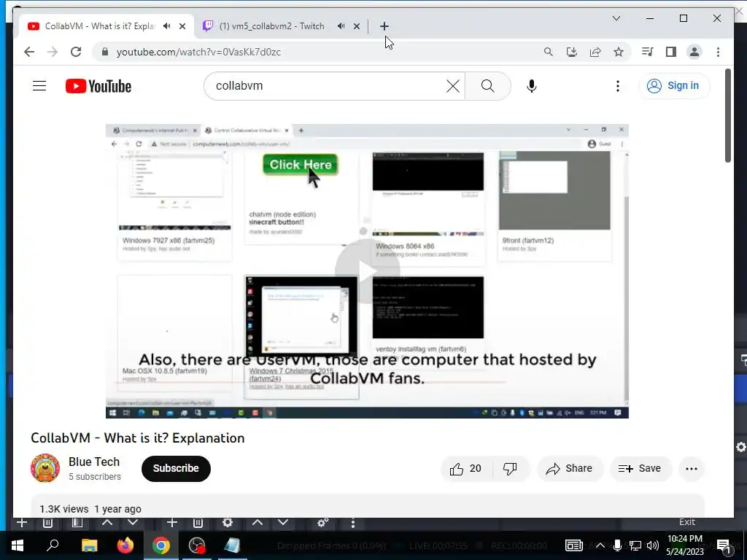The height and width of the screenshot is (560, 747).
Task: Bookmark this page with the star icon
Action: [619, 52]
